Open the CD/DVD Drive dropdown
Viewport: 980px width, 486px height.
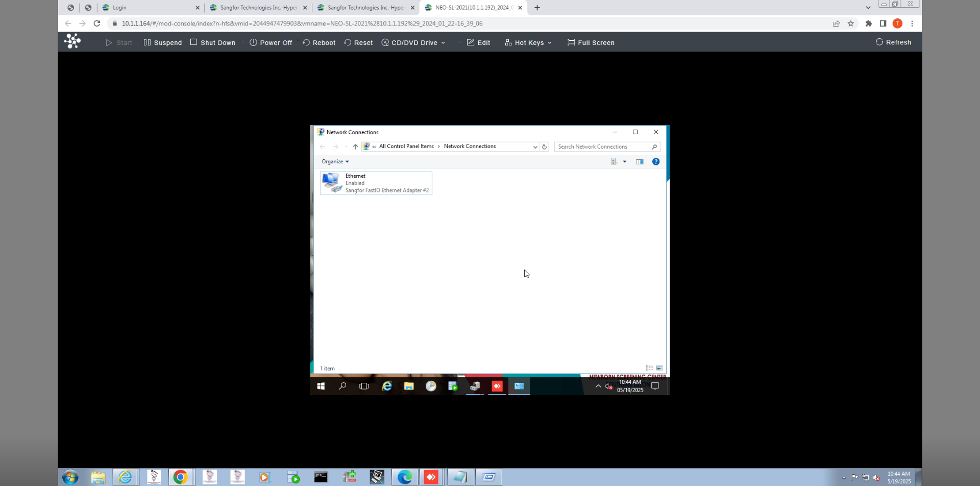click(413, 42)
